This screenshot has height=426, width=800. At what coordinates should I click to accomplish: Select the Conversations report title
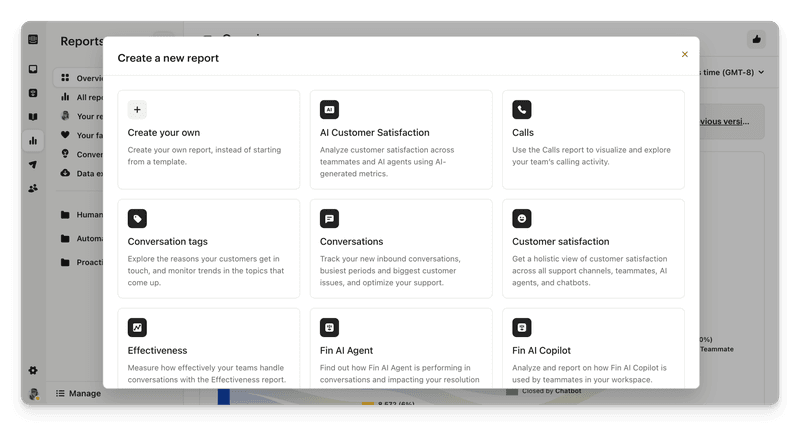click(x=352, y=241)
